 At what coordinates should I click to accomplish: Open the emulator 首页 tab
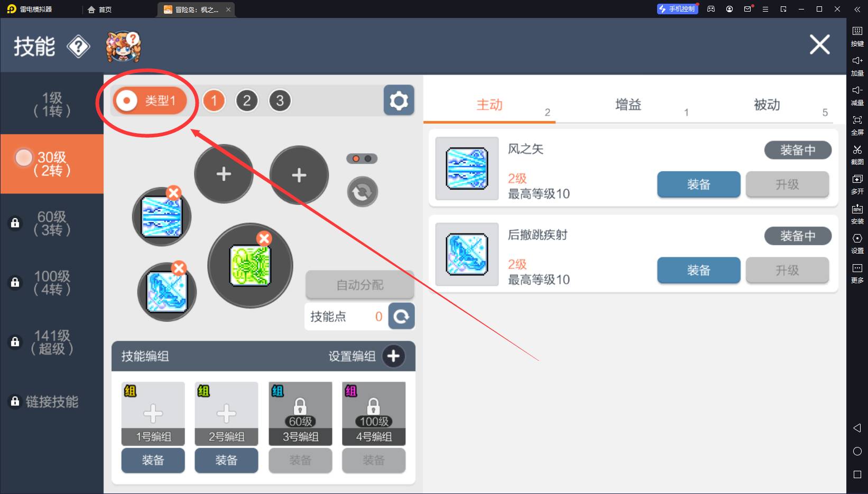tap(100, 10)
